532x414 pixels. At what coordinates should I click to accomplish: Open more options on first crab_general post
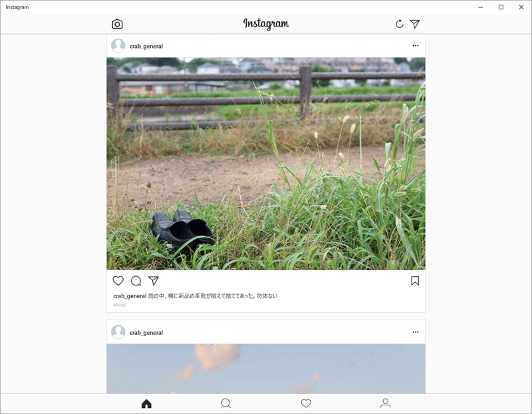click(415, 45)
